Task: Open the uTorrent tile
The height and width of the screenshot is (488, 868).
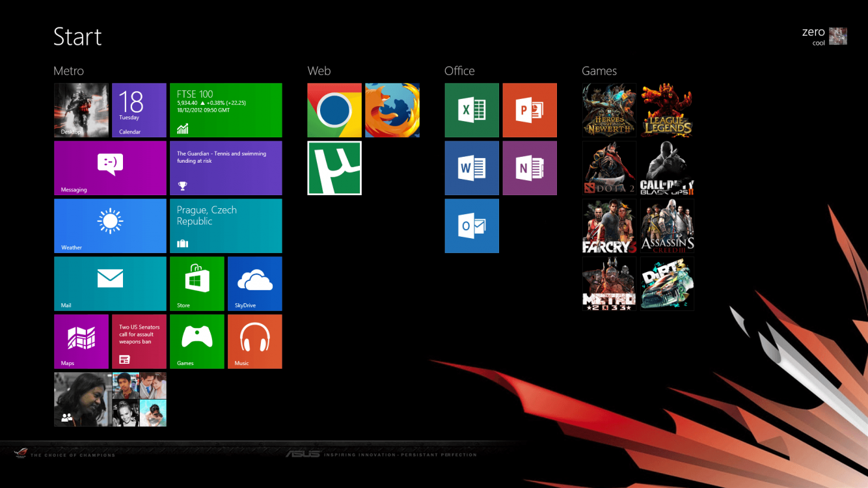Action: pyautogui.click(x=334, y=168)
